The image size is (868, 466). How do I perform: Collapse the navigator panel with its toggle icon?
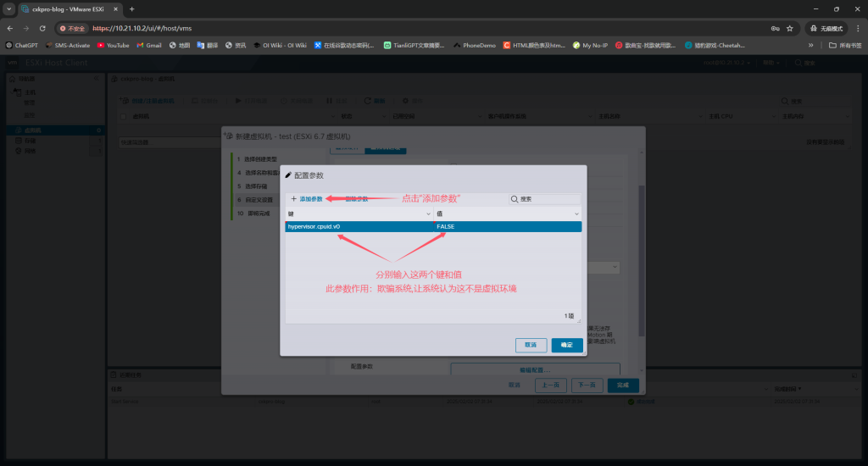point(97,79)
